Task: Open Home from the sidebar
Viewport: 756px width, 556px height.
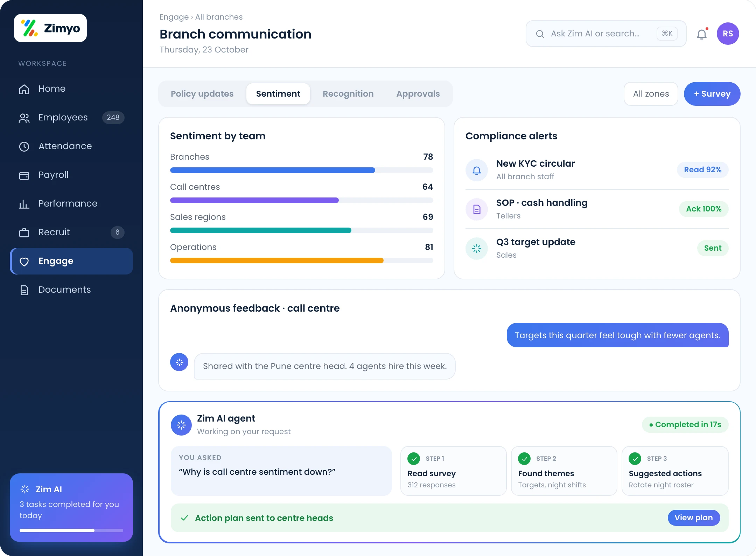Action: point(71,89)
